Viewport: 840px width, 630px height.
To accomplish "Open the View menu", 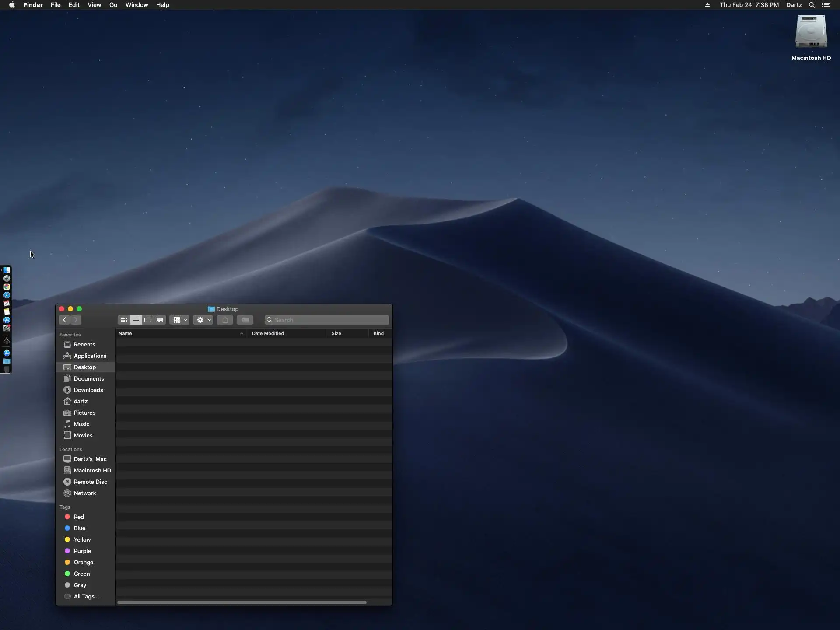I will pyautogui.click(x=94, y=5).
